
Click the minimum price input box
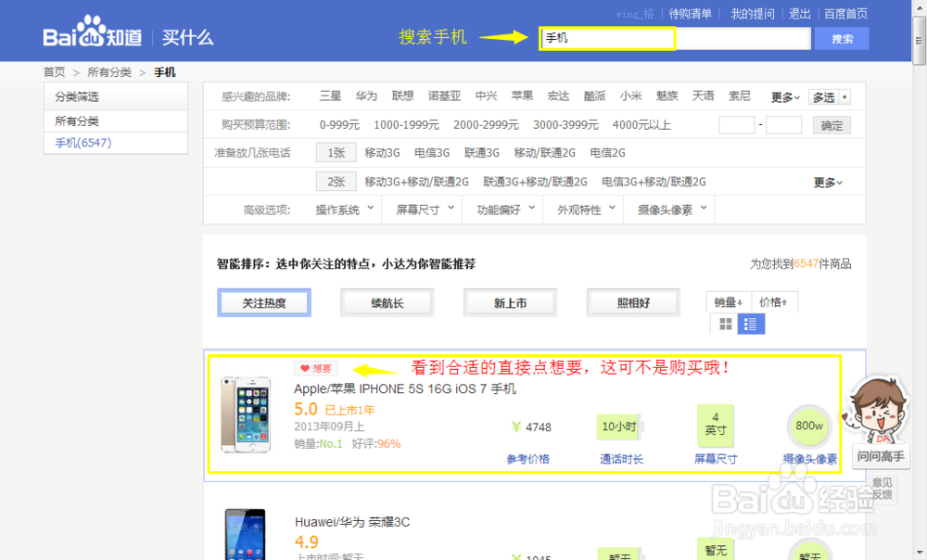pos(737,125)
